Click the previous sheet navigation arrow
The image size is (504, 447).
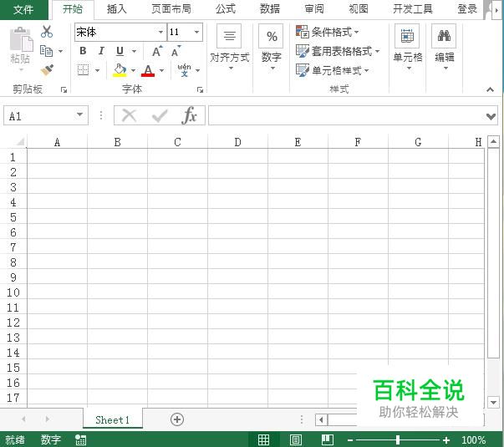tap(23, 419)
